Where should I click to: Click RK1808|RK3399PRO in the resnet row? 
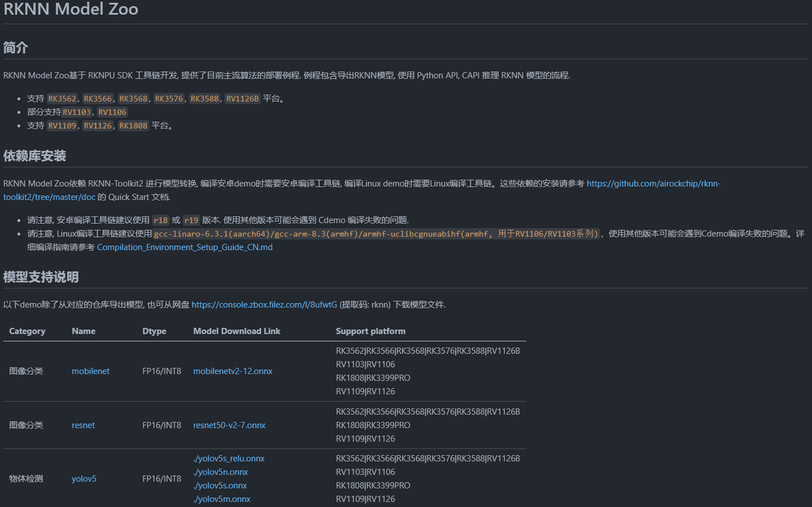(373, 425)
